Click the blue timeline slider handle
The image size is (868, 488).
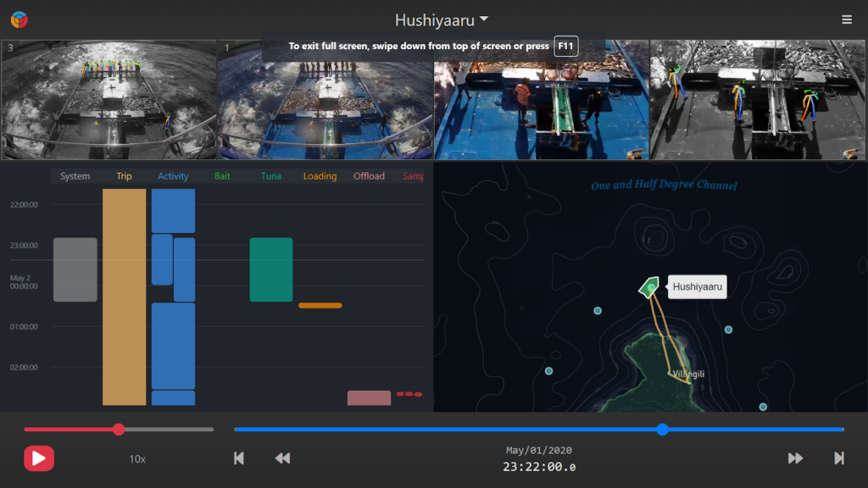click(x=662, y=430)
